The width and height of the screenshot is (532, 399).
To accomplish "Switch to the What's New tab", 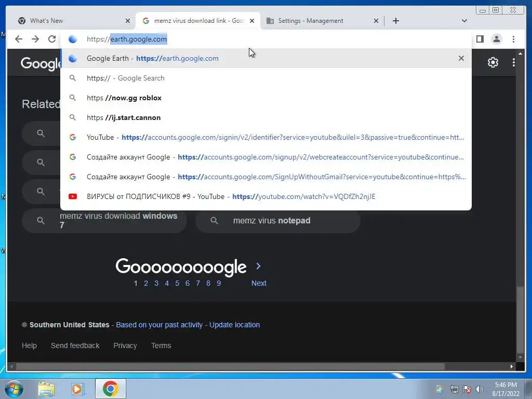I will tap(74, 21).
